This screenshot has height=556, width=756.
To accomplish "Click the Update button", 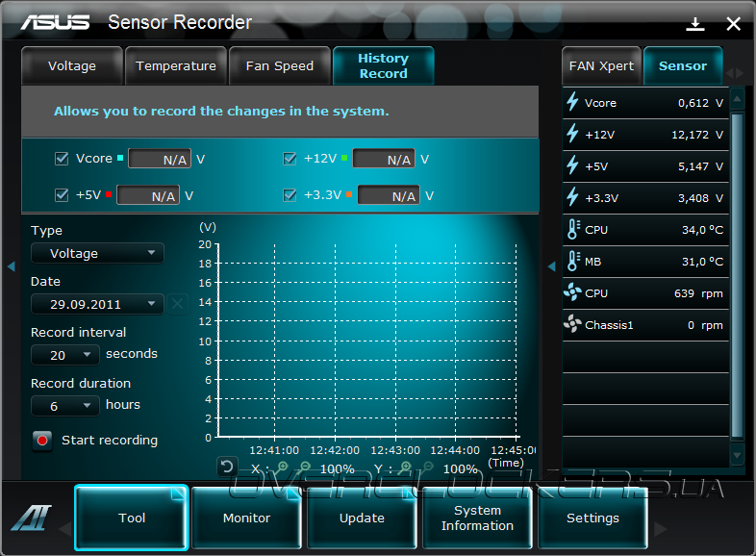I will point(362,518).
